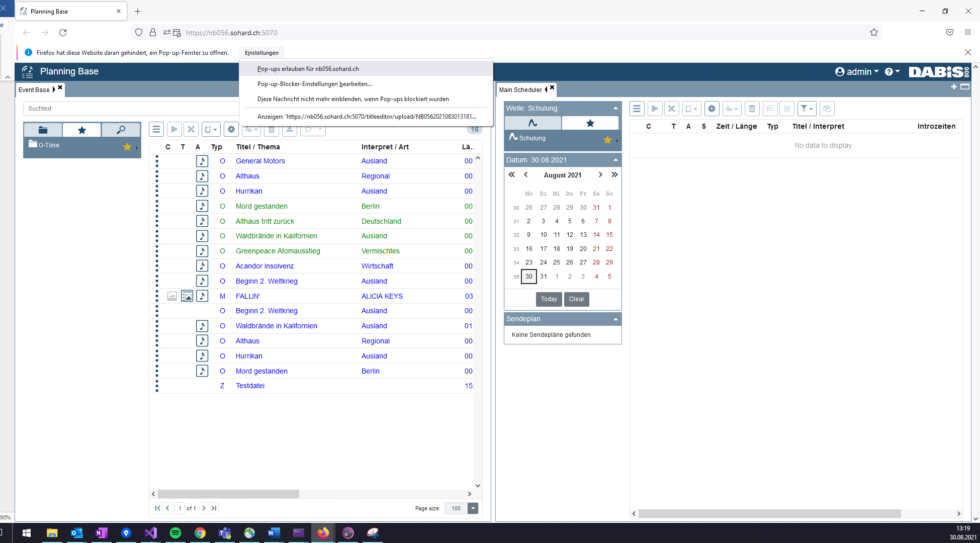Switch to favorites star tab under Welle
The width and height of the screenshot is (980, 543).
[x=590, y=123]
